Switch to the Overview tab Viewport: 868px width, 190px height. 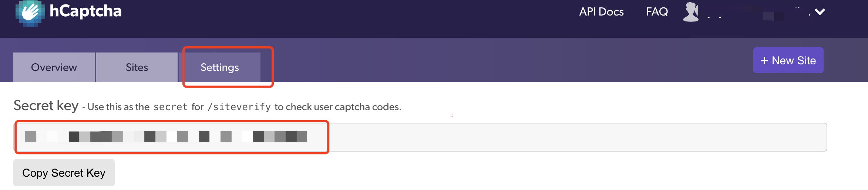pos(54,67)
